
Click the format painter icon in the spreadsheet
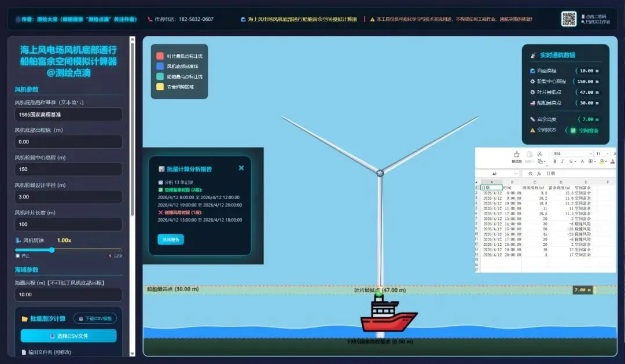point(517,155)
